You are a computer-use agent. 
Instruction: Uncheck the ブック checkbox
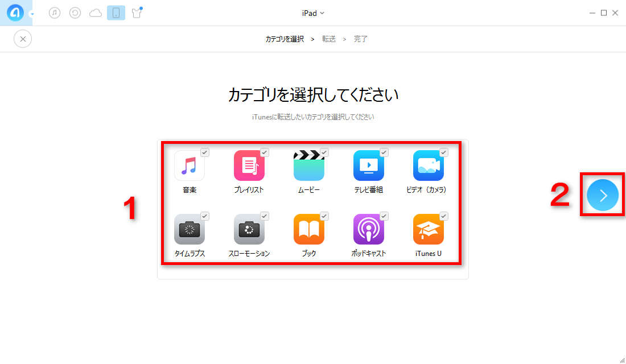324,216
